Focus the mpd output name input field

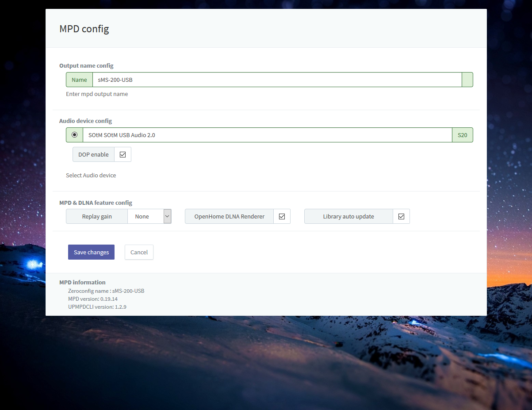click(277, 80)
